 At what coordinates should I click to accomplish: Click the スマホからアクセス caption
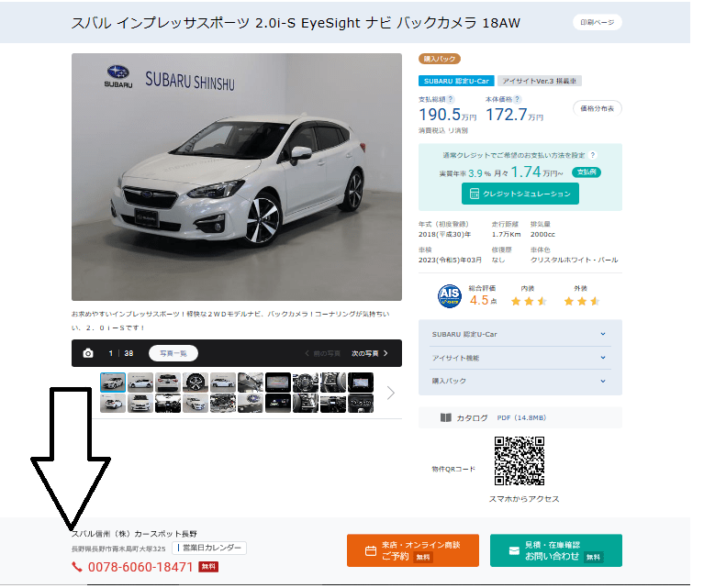pos(524,499)
